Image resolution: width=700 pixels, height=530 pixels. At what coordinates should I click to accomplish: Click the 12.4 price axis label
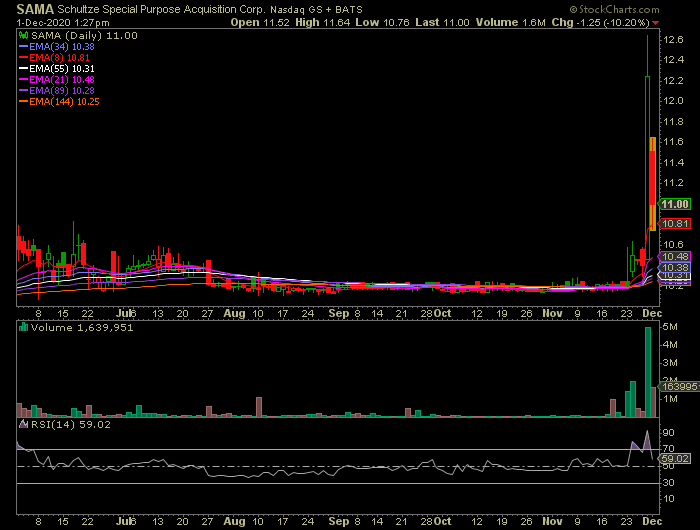coord(673,59)
